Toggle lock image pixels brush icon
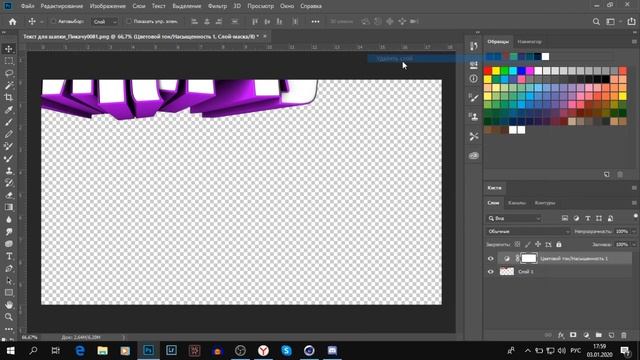 [528, 244]
